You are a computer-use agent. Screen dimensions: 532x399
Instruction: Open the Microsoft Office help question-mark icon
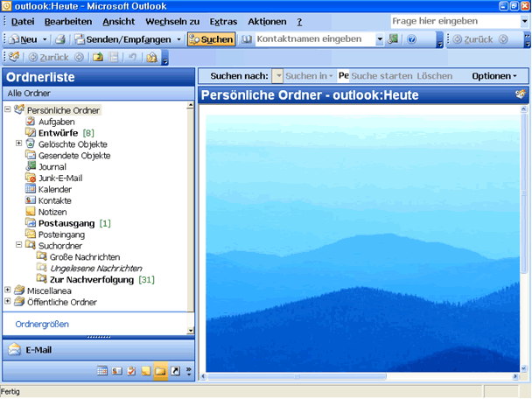point(412,39)
